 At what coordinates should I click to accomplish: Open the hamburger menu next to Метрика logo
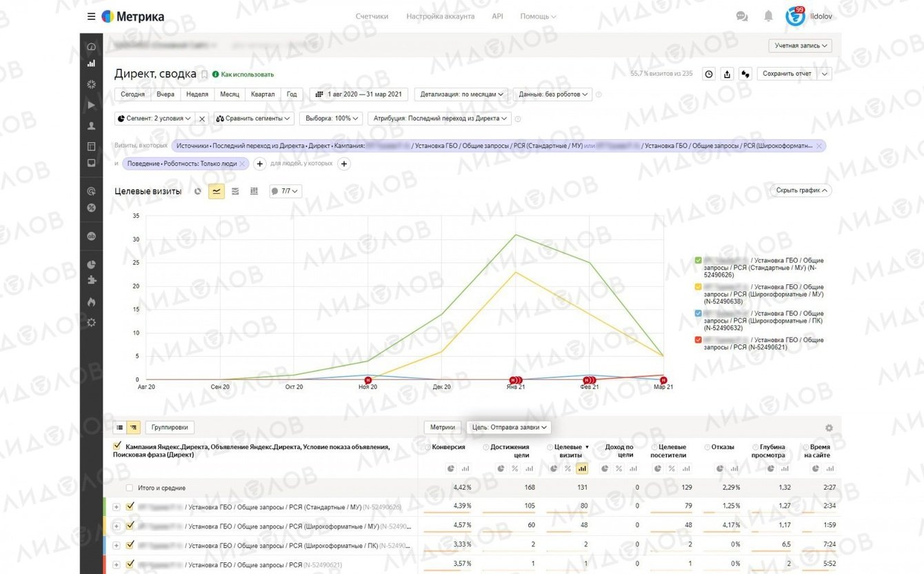click(91, 17)
